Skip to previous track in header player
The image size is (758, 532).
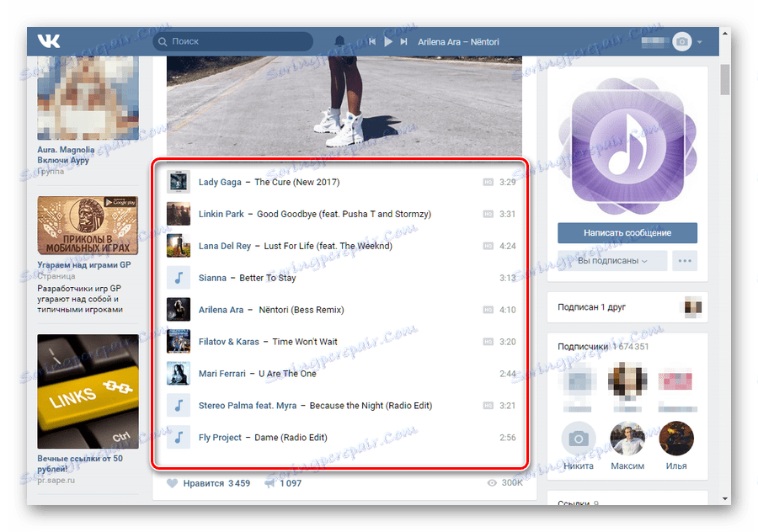(372, 41)
